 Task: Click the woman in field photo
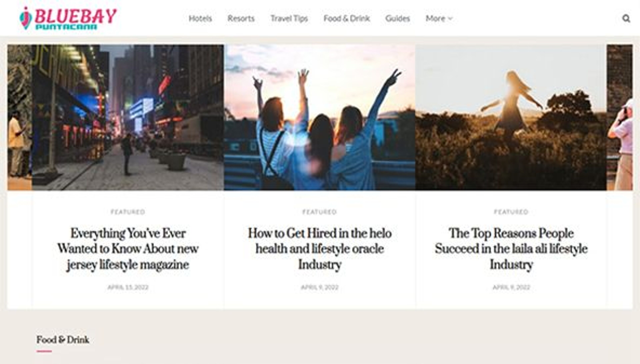click(511, 118)
